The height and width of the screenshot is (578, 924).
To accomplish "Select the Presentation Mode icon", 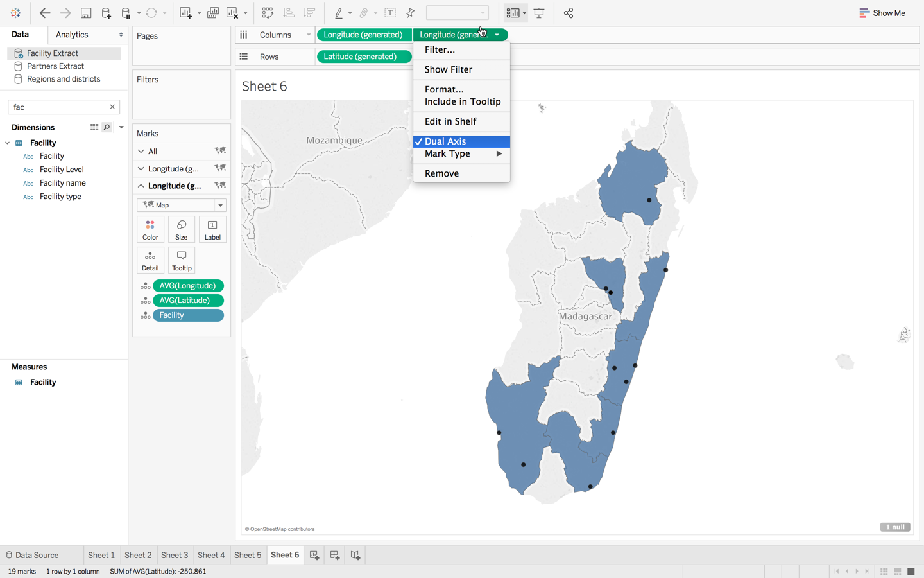I will [x=539, y=13].
